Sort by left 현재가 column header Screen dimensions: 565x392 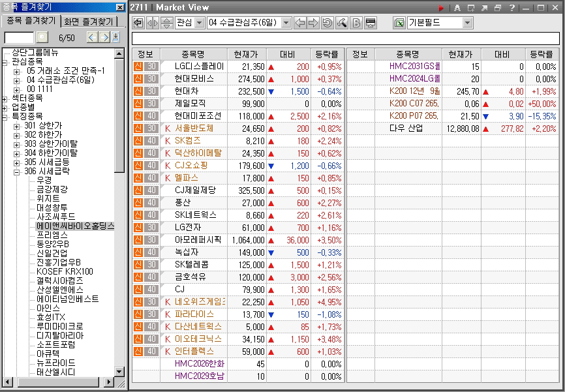(x=247, y=54)
